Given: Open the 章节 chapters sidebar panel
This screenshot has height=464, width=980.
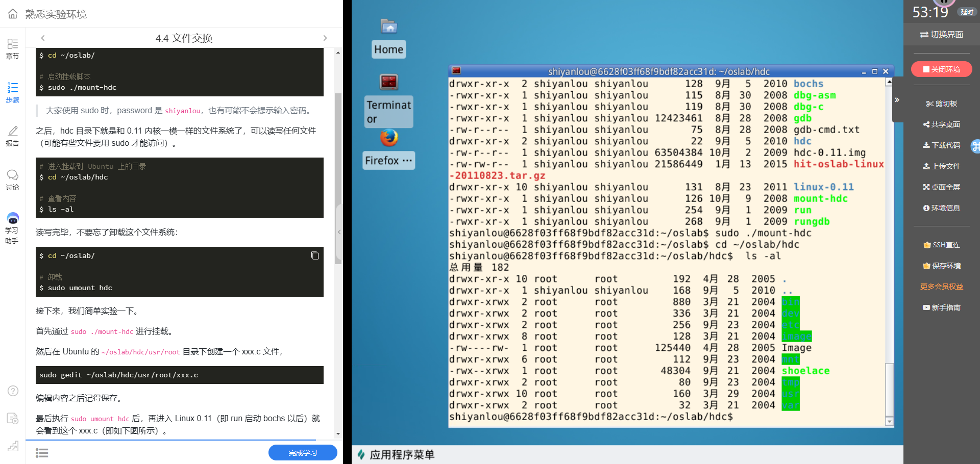Looking at the screenshot, I should coord(13,49).
